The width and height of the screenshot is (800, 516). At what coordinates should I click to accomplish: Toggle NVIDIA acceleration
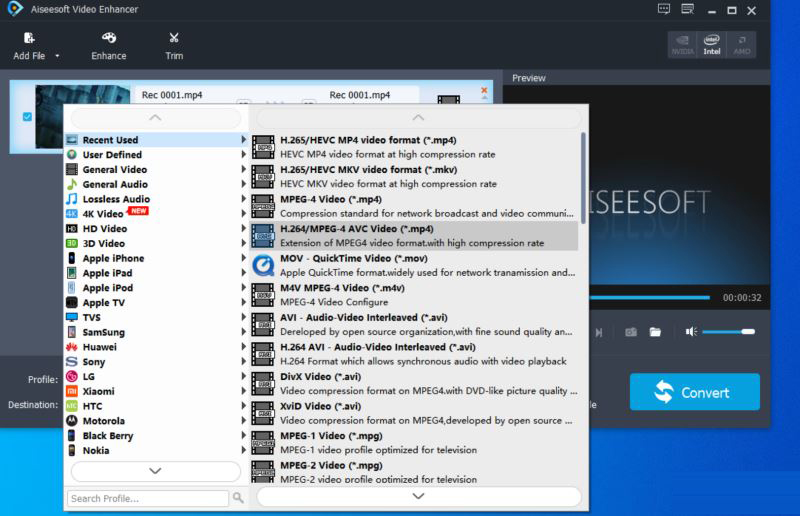pyautogui.click(x=682, y=45)
